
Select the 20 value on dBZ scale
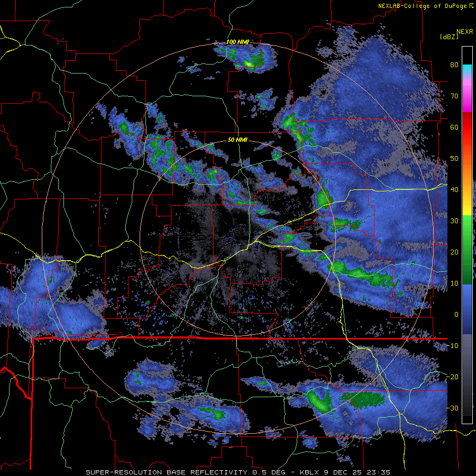tap(454, 252)
